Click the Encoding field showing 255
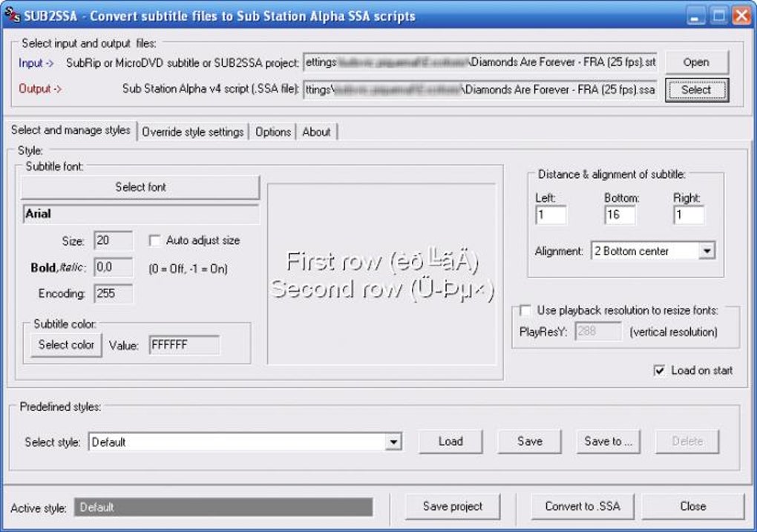 pyautogui.click(x=113, y=294)
